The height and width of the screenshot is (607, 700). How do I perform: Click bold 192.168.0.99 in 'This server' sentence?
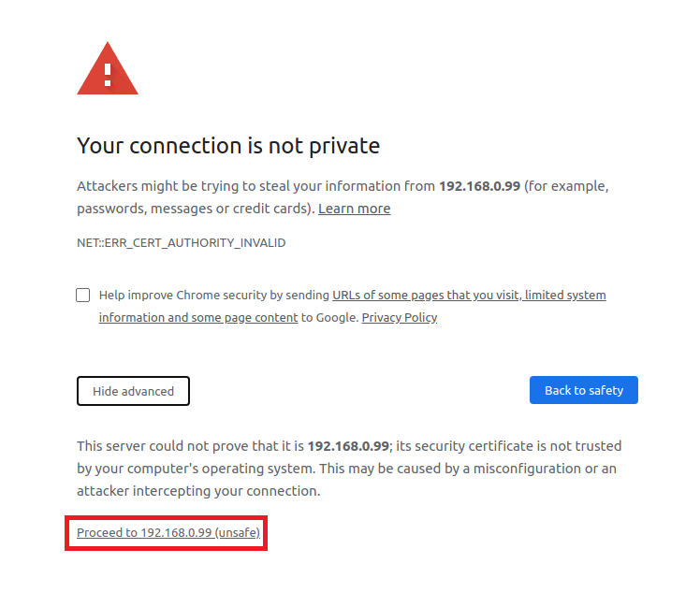tap(348, 446)
